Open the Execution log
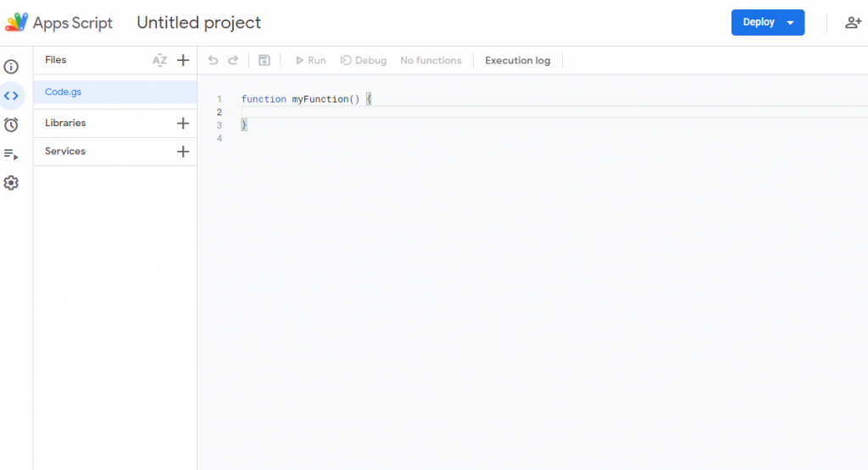The image size is (868, 470). (517, 60)
